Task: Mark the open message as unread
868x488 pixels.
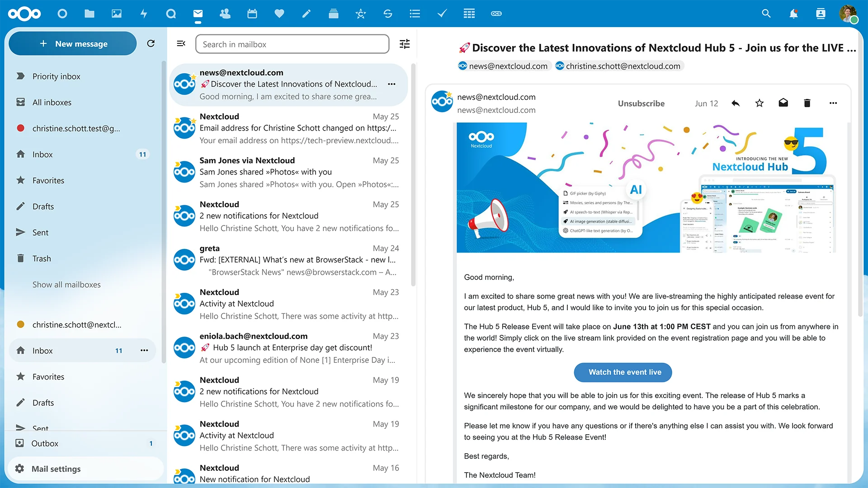Action: [x=783, y=103]
